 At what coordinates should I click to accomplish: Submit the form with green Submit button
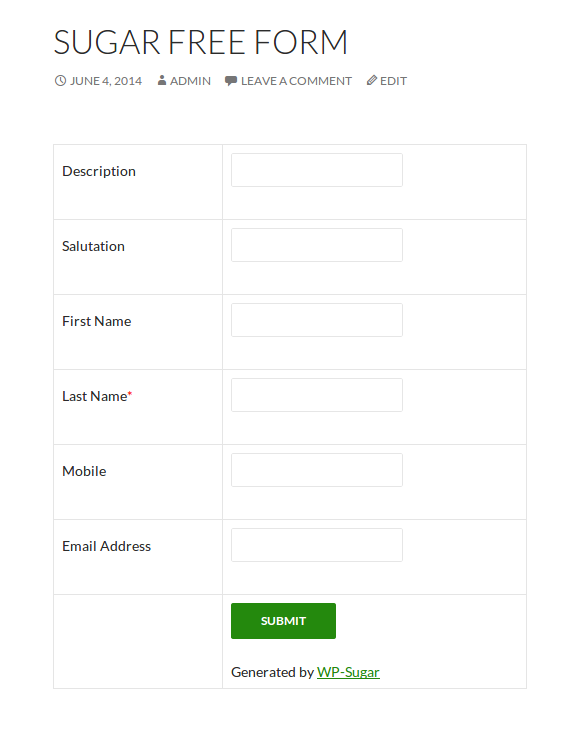coord(283,621)
